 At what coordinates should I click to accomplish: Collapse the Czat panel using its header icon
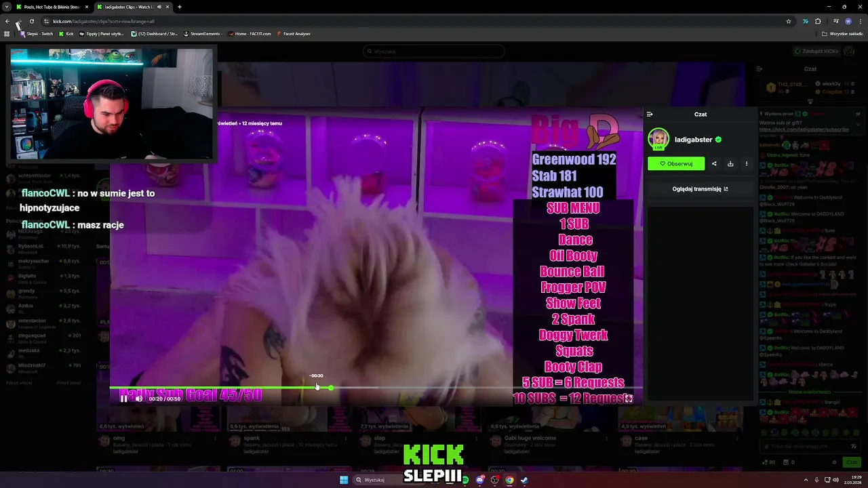pyautogui.click(x=650, y=115)
